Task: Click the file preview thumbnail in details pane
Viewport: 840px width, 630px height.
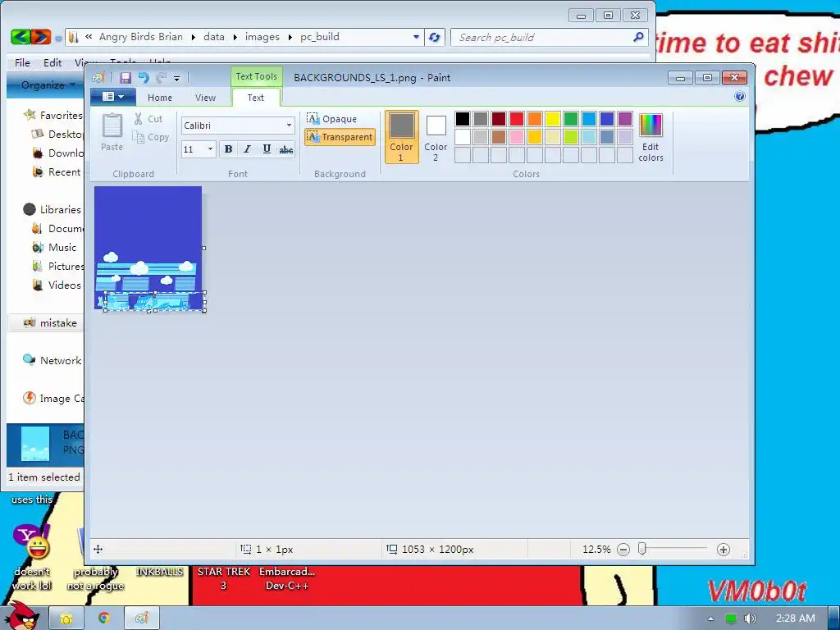Action: 35,444
